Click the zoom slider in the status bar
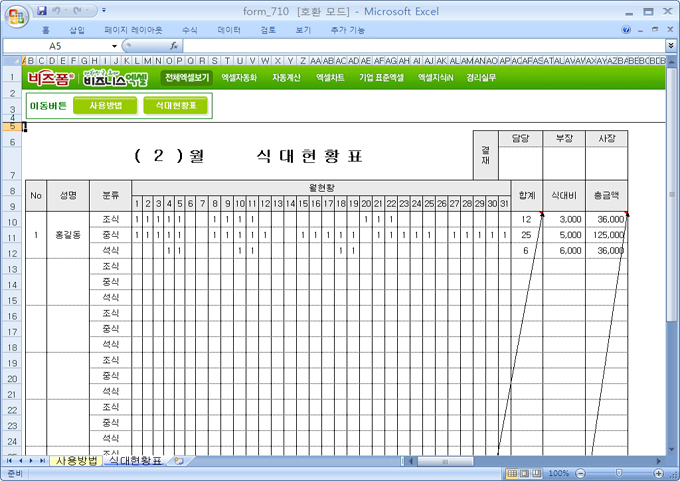The image size is (680, 481). (618, 473)
